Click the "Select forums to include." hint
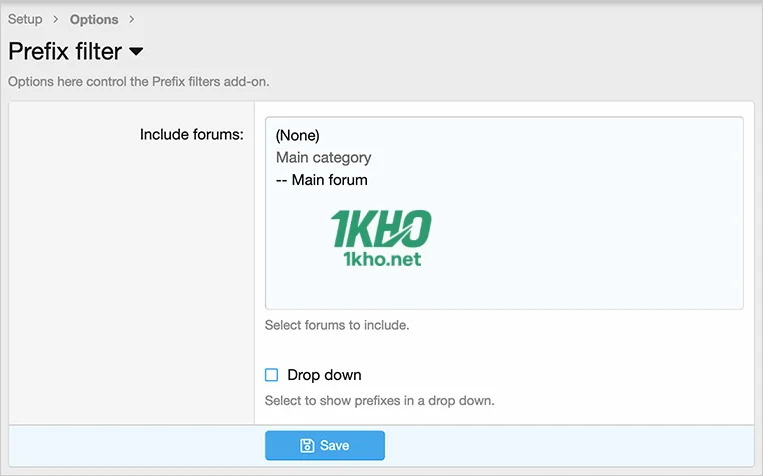 tap(337, 325)
